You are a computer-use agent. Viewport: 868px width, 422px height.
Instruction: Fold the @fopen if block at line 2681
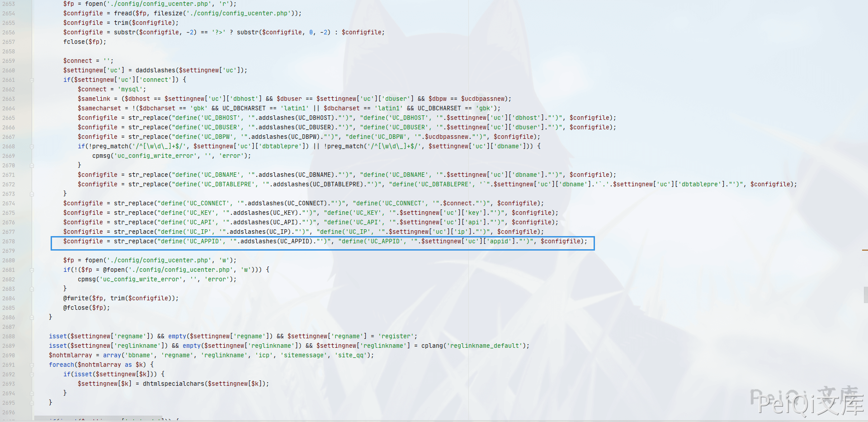click(x=32, y=270)
